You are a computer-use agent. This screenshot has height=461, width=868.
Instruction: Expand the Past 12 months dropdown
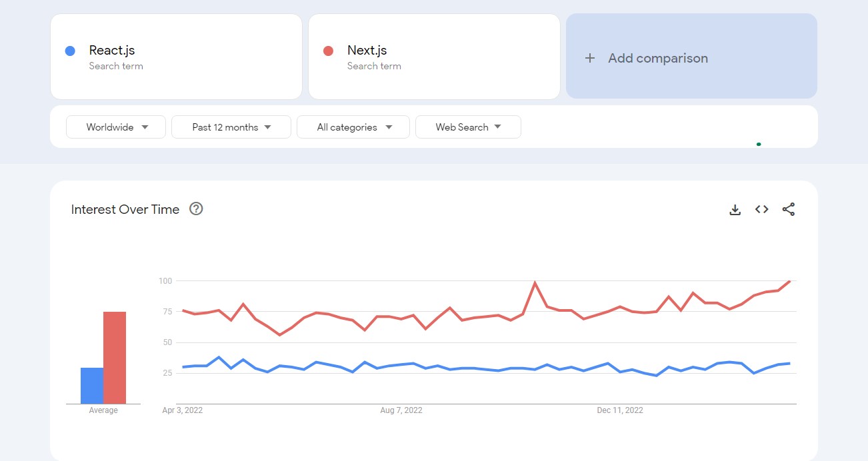coord(231,127)
